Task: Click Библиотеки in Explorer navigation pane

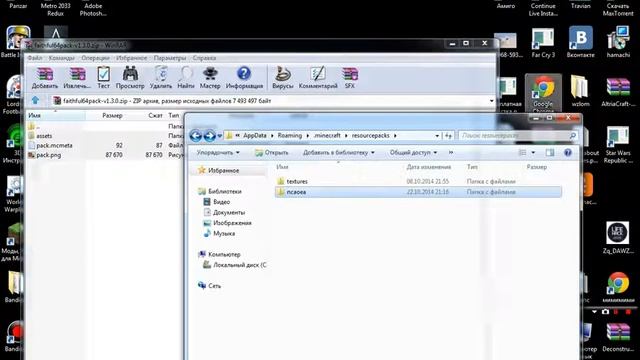Action: click(224, 191)
